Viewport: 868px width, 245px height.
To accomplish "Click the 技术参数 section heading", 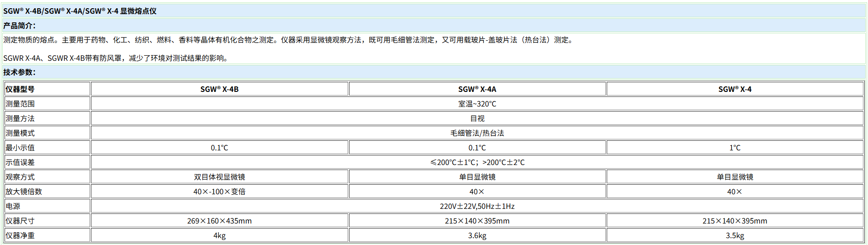I will tap(19, 72).
